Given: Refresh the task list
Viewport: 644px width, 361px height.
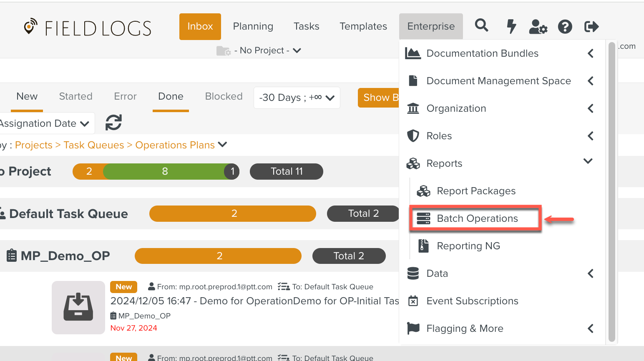Looking at the screenshot, I should point(113,123).
